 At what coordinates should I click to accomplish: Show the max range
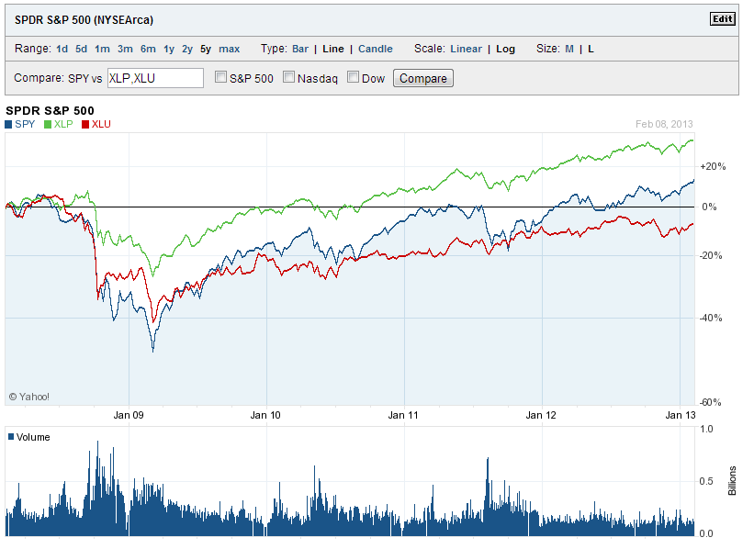[x=230, y=49]
